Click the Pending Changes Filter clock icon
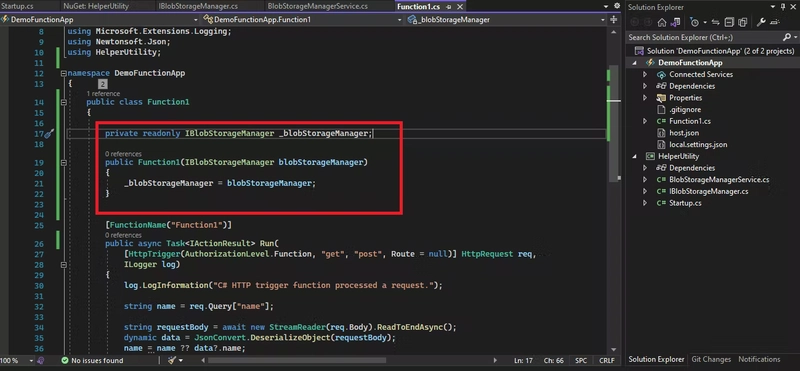Screen dimensions: 800x371 pyautogui.click(x=694, y=22)
